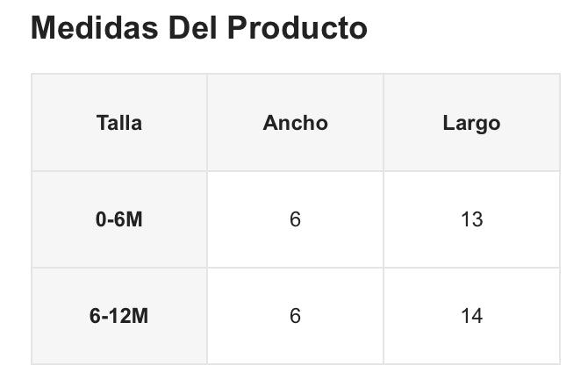Viewport: 588px width, 380px height.
Task: Click the Largo value 14
Action: (471, 316)
